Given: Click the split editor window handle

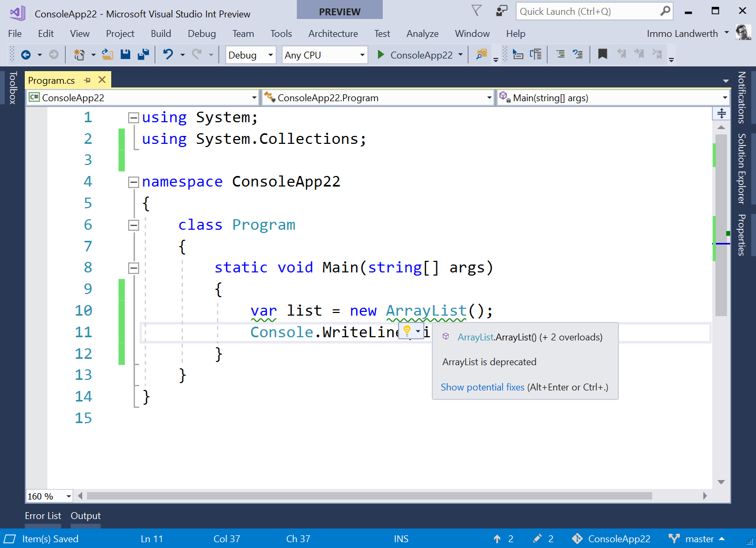Looking at the screenshot, I should pos(721,113).
